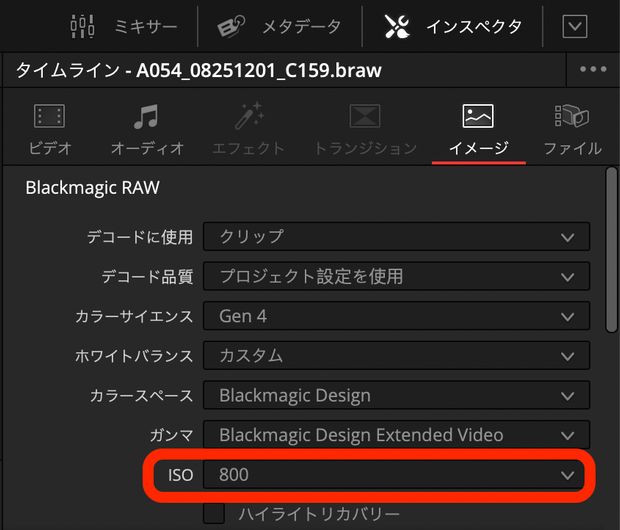Open the デコードに使用 dropdown

pos(397,237)
